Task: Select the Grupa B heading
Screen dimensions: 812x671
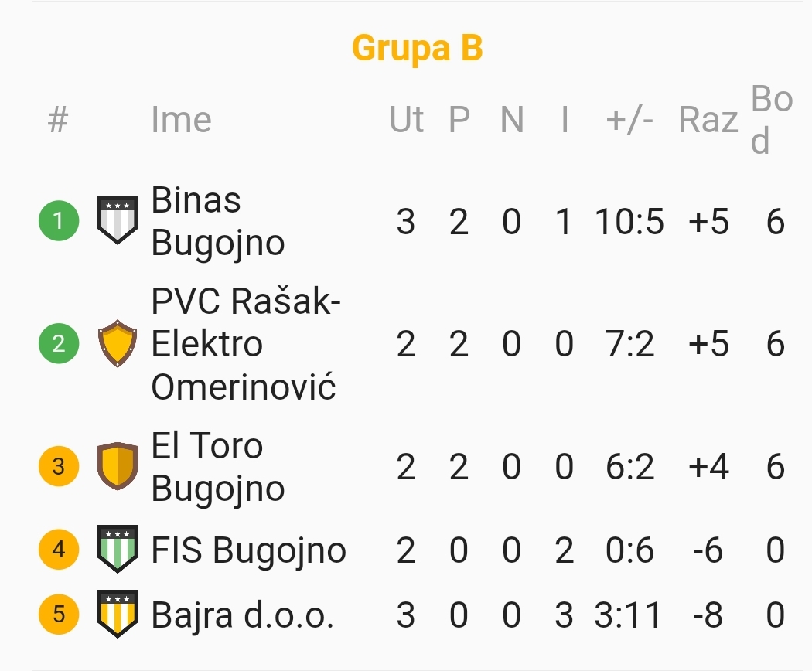Action: pyautogui.click(x=418, y=48)
